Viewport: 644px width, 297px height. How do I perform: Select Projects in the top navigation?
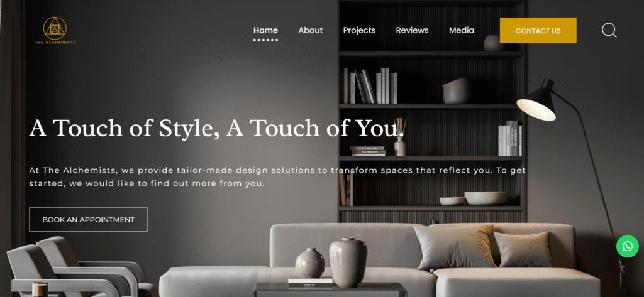click(x=359, y=30)
